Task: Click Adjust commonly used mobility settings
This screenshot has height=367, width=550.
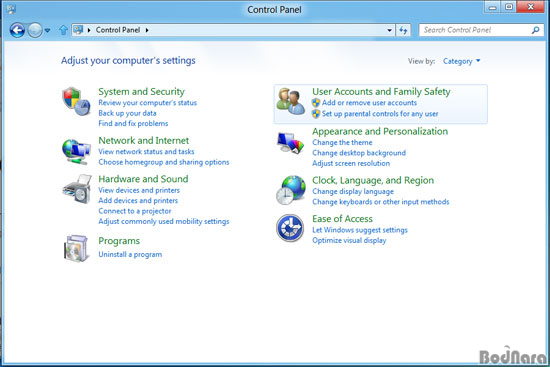Action: pos(164,222)
